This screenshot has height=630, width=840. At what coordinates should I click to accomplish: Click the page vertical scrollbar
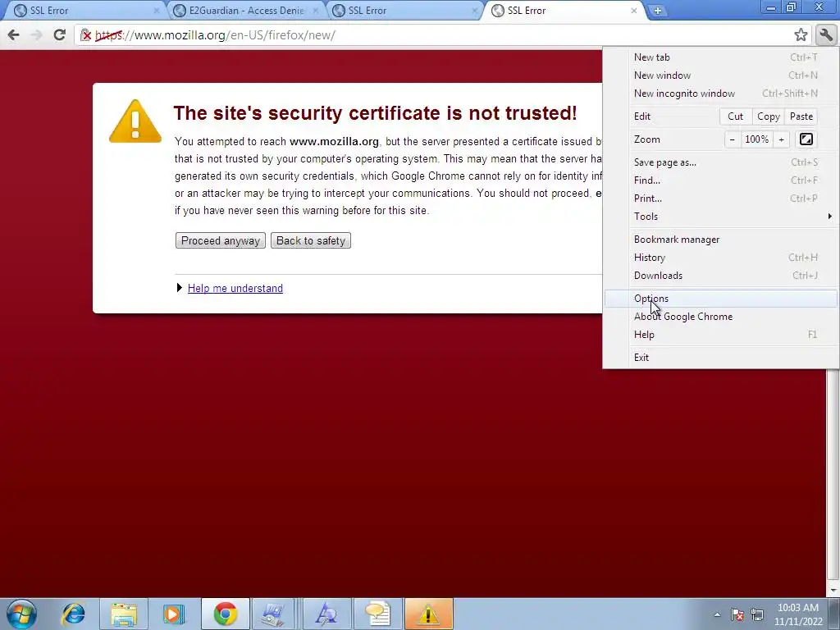click(x=833, y=477)
